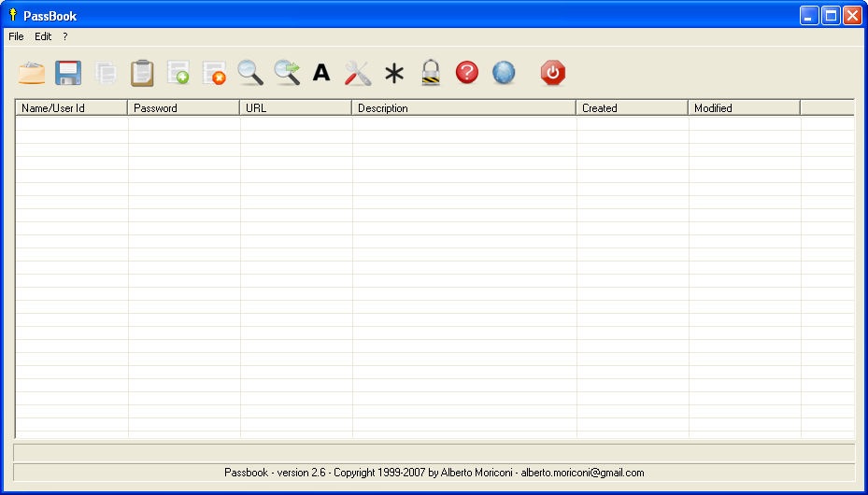The width and height of the screenshot is (868, 495).
Task: Click the Description column header
Action: 463,107
